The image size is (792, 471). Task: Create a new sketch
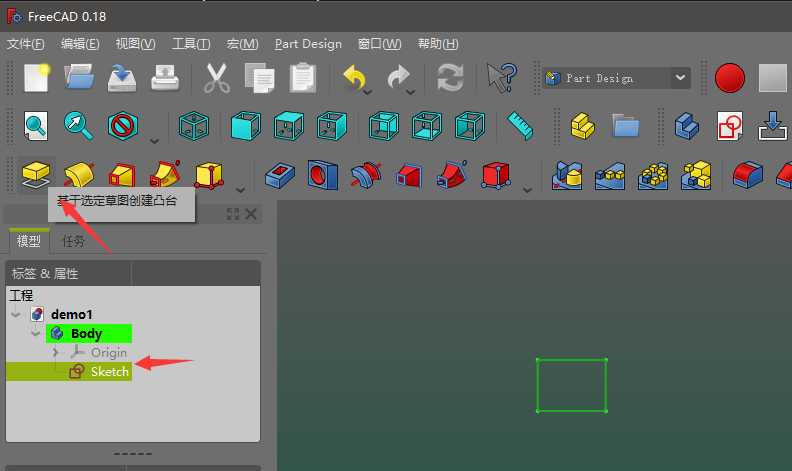pos(730,126)
